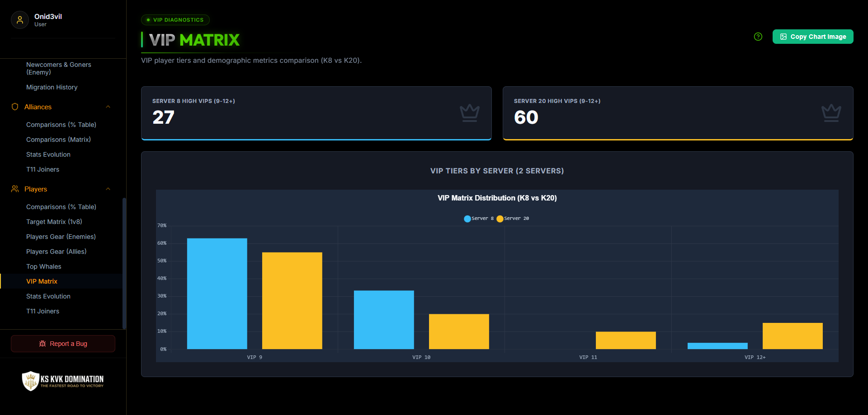Toggle Server 20 legend series
Screen dimensions: 868x415
tap(513, 219)
